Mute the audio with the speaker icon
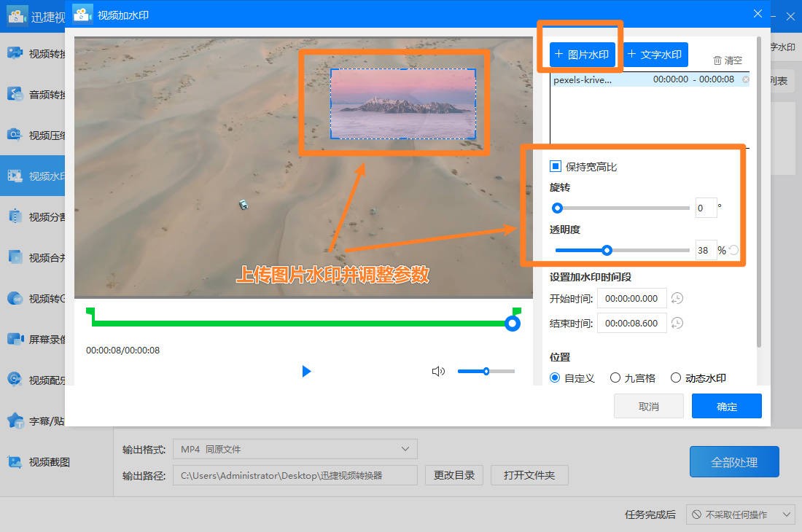The height and width of the screenshot is (532, 802). [x=438, y=371]
